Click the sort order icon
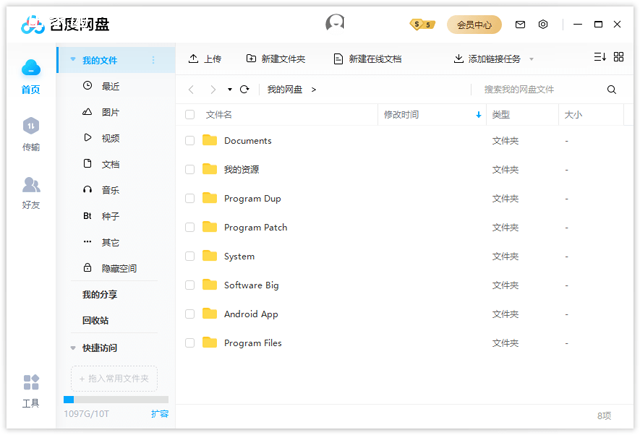 [600, 57]
